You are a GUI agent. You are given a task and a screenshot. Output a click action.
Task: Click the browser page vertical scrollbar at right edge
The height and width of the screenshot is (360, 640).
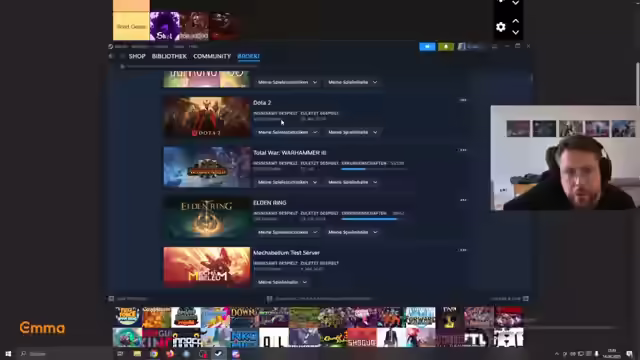(x=638, y=84)
